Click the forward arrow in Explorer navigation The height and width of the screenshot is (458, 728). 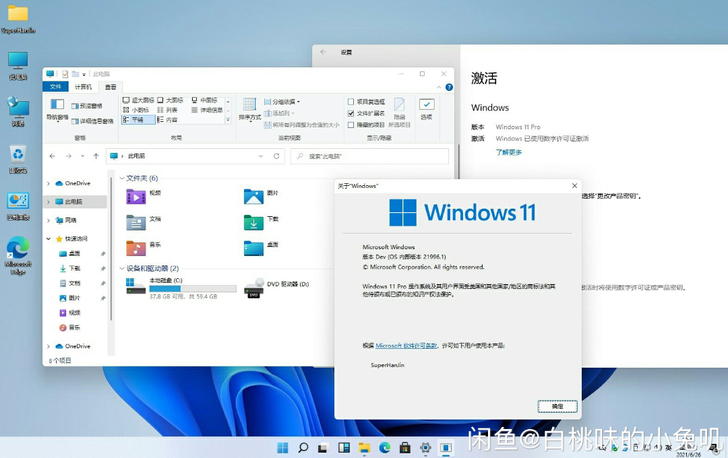tap(68, 156)
